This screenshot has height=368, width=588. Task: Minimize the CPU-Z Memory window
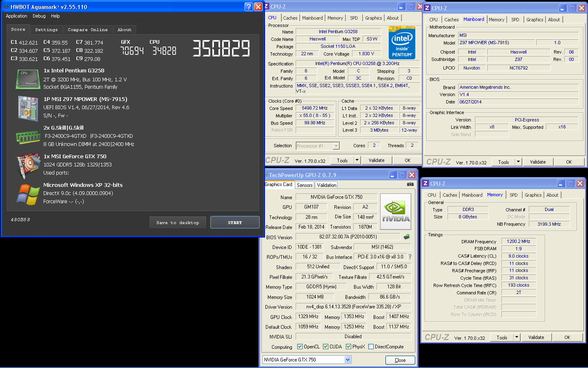[x=561, y=184]
